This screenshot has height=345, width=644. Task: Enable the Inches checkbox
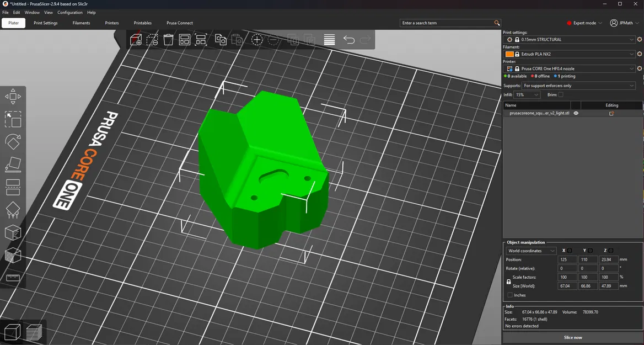tap(510, 295)
